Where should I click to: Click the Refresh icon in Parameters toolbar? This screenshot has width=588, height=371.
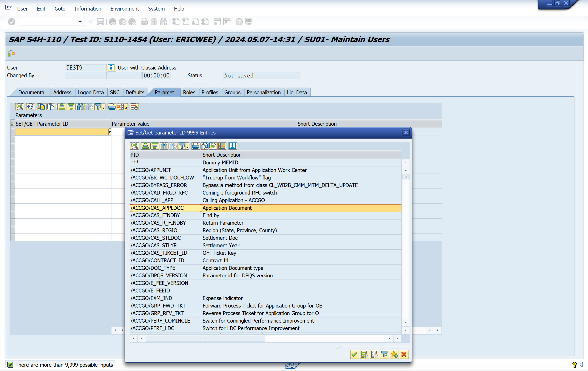click(x=31, y=107)
